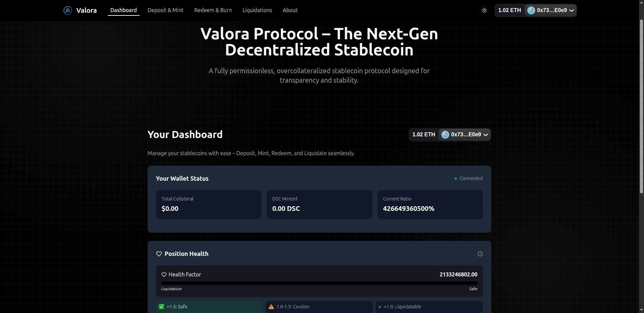Click the green Connected status dot
This screenshot has width=644, height=313.
tap(456, 179)
